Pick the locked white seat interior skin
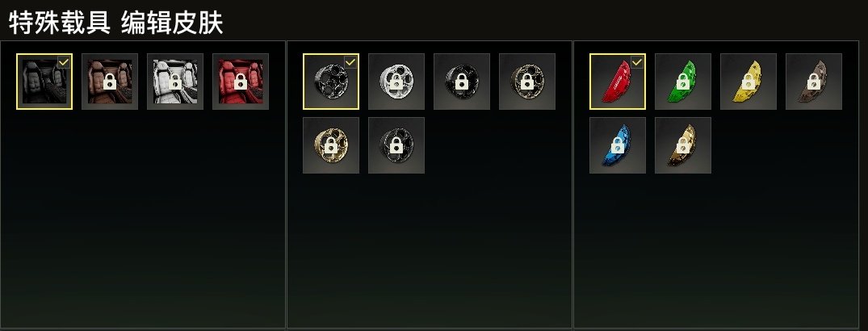Image resolution: width=868 pixels, height=331 pixels. [x=175, y=82]
